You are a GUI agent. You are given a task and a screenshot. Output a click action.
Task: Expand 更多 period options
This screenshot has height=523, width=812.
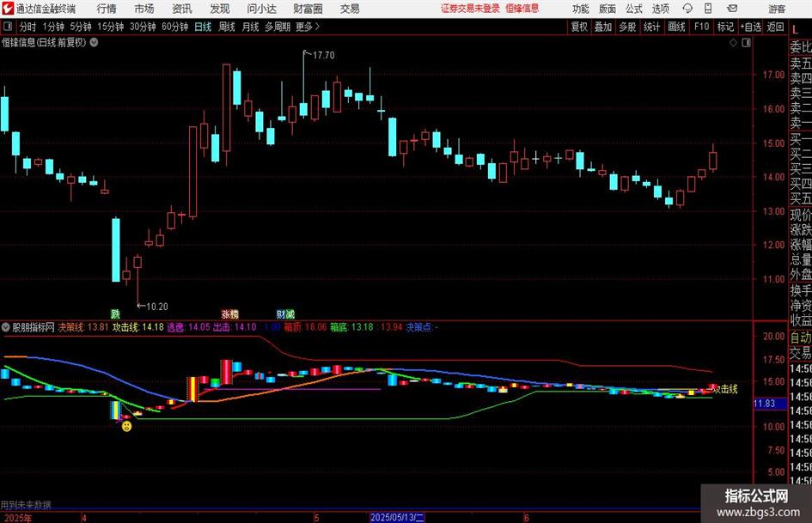tap(308, 27)
